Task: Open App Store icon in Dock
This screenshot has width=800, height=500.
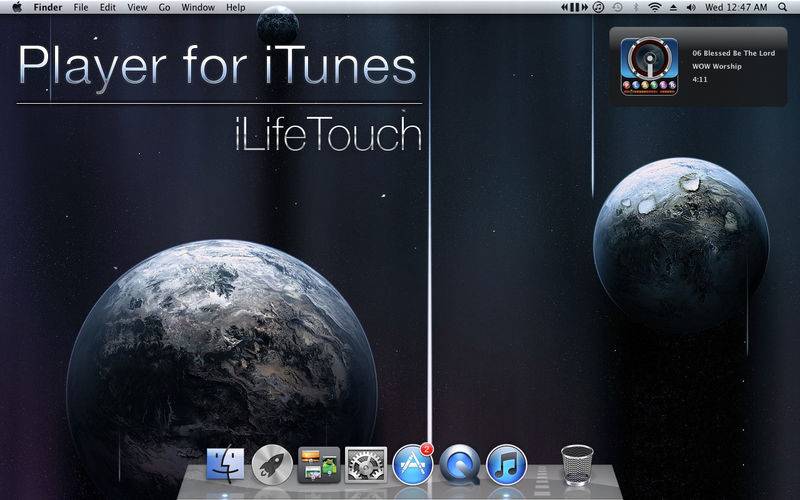Action: click(413, 464)
